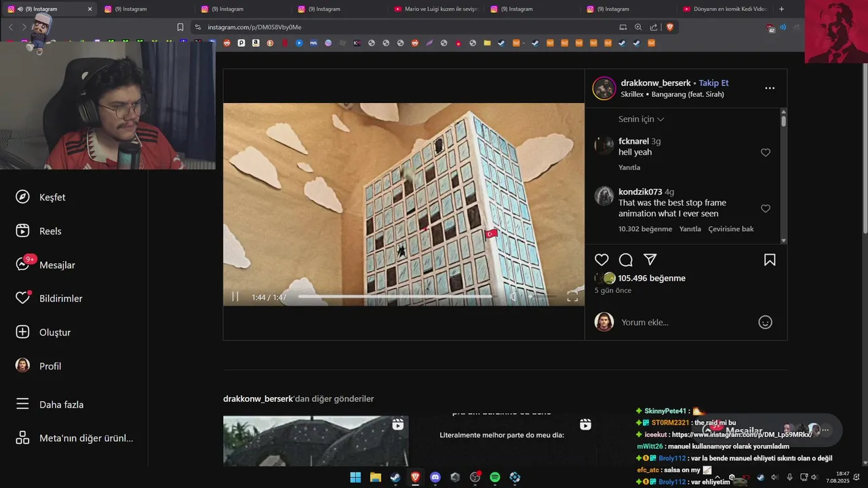This screenshot has height=488, width=868.
Task: Bookmark this page in the toolbar
Action: (180, 27)
